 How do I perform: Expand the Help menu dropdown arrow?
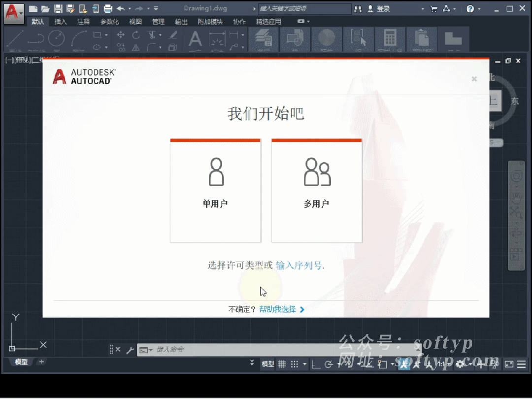[479, 9]
